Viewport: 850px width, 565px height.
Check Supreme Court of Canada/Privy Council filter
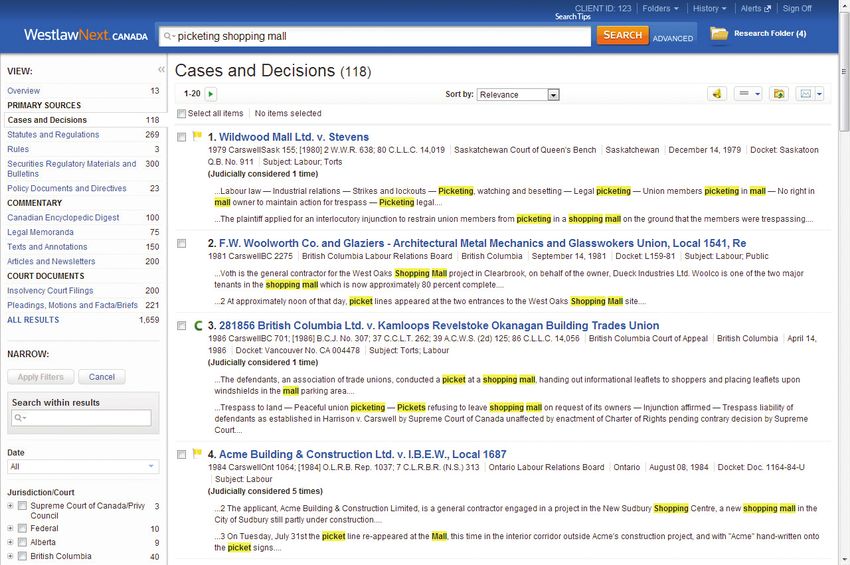tap(22, 506)
